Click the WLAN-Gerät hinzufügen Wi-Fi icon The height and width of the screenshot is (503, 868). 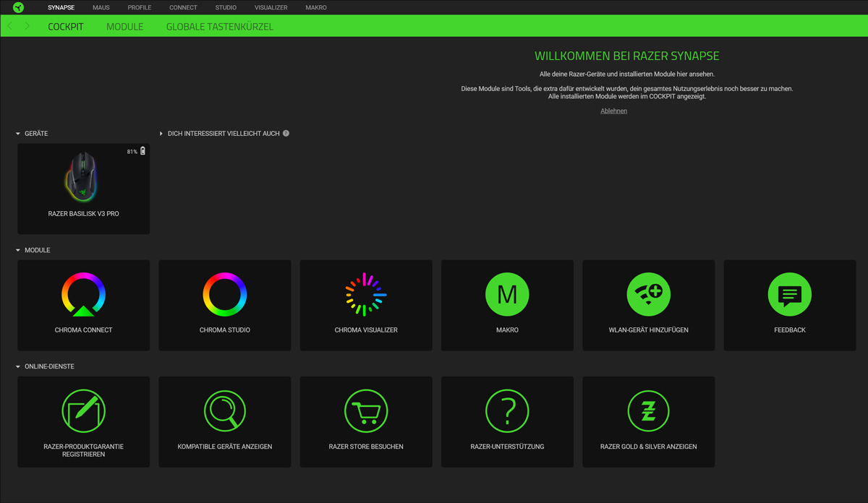tap(648, 295)
